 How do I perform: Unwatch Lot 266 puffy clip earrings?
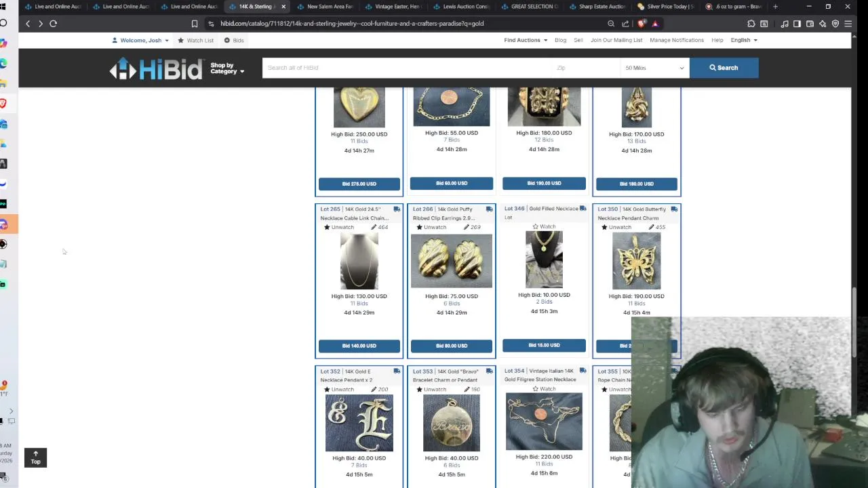(431, 227)
